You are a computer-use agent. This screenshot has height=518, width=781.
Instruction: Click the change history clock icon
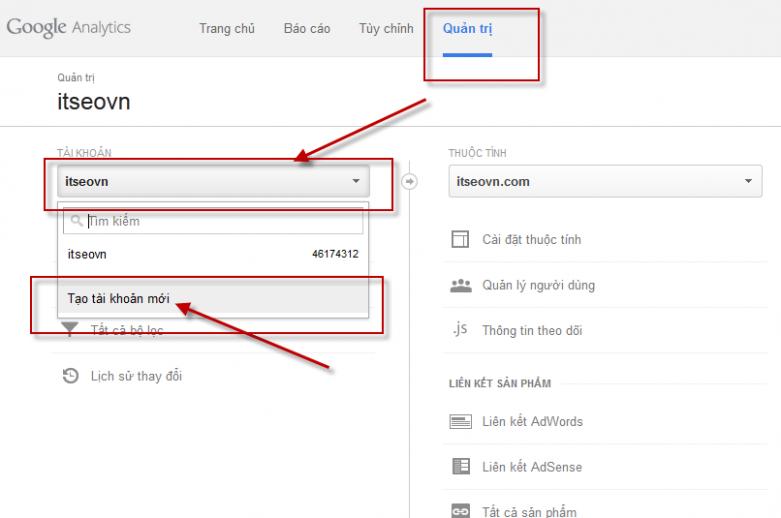coord(70,376)
